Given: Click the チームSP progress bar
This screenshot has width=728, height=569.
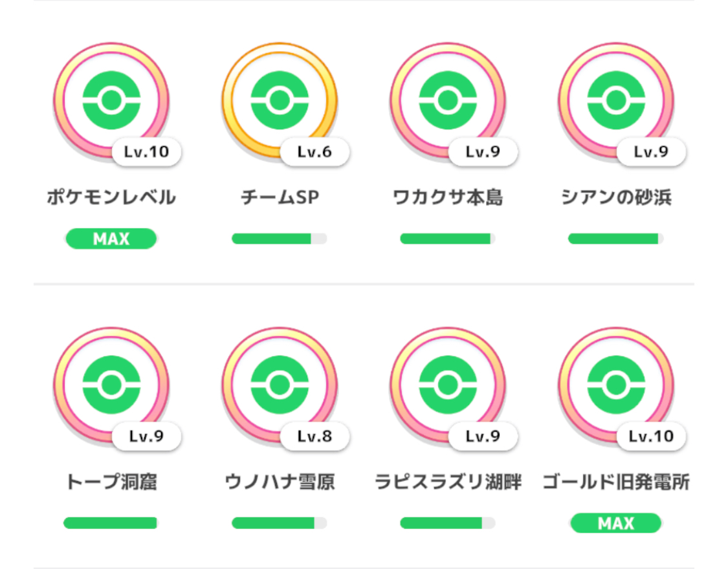Looking at the screenshot, I should (x=279, y=239).
